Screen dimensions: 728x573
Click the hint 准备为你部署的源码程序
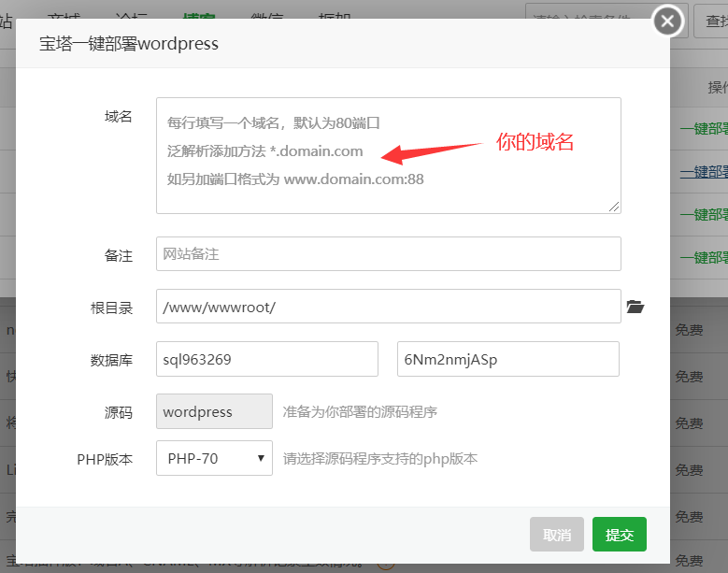tap(360, 412)
